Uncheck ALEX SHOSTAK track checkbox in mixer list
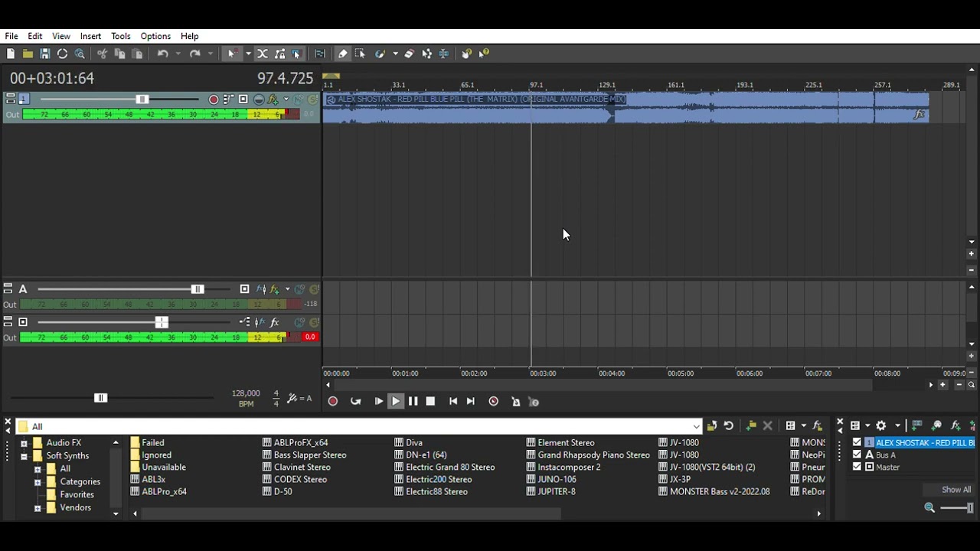The image size is (980, 551). point(857,442)
